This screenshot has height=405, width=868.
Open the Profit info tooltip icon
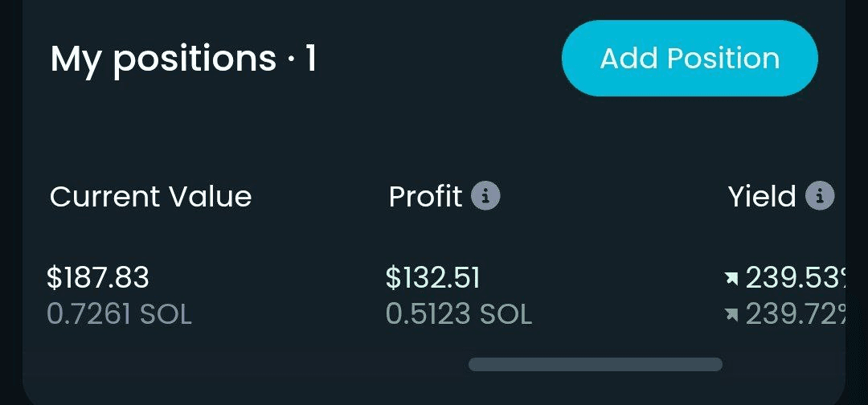(x=485, y=196)
